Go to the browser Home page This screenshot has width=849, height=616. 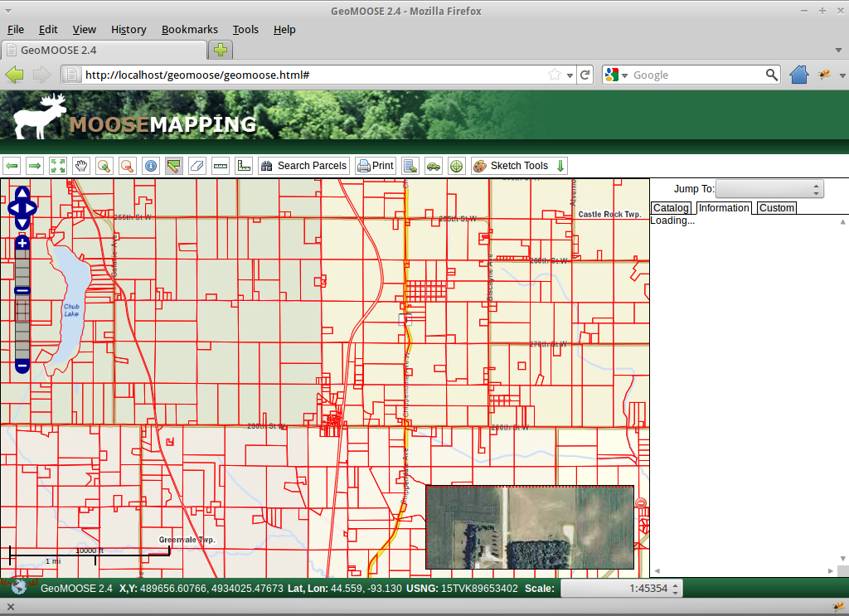tap(798, 75)
